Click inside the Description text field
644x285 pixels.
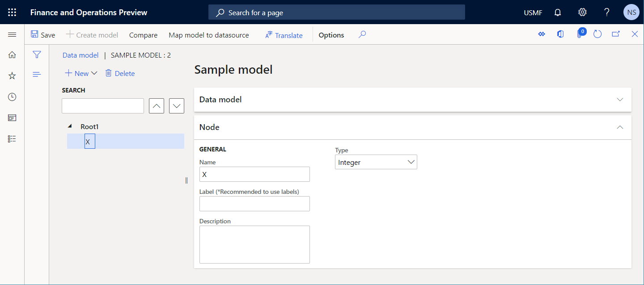pos(254,243)
